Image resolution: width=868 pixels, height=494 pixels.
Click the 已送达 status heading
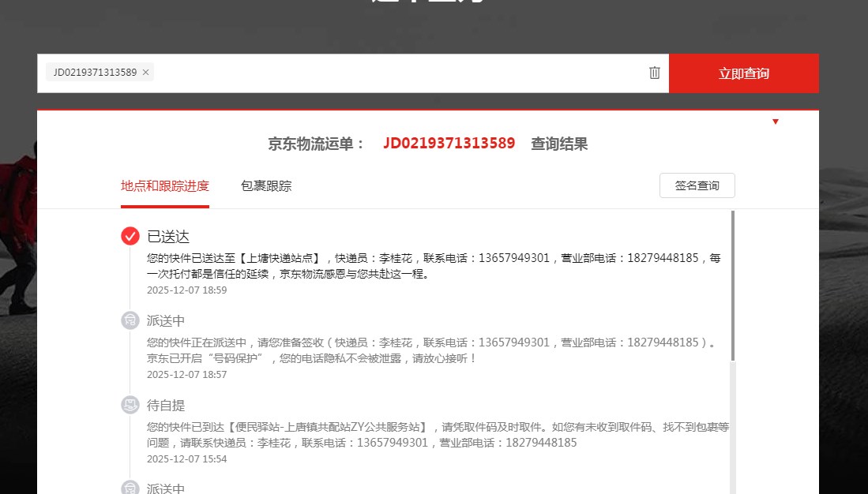pyautogui.click(x=168, y=237)
